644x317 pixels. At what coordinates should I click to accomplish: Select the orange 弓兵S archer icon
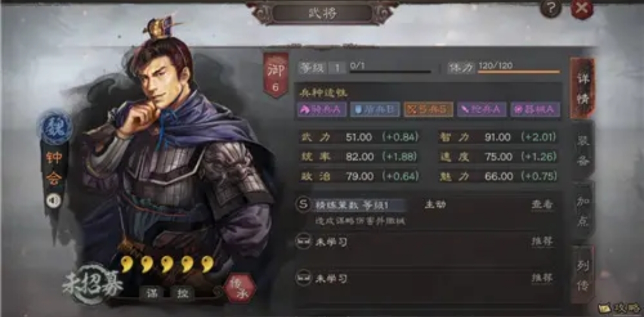(x=428, y=110)
